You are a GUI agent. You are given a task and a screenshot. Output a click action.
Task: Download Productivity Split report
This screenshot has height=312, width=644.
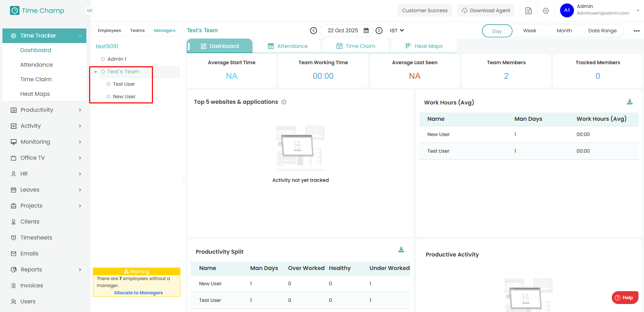tap(401, 250)
